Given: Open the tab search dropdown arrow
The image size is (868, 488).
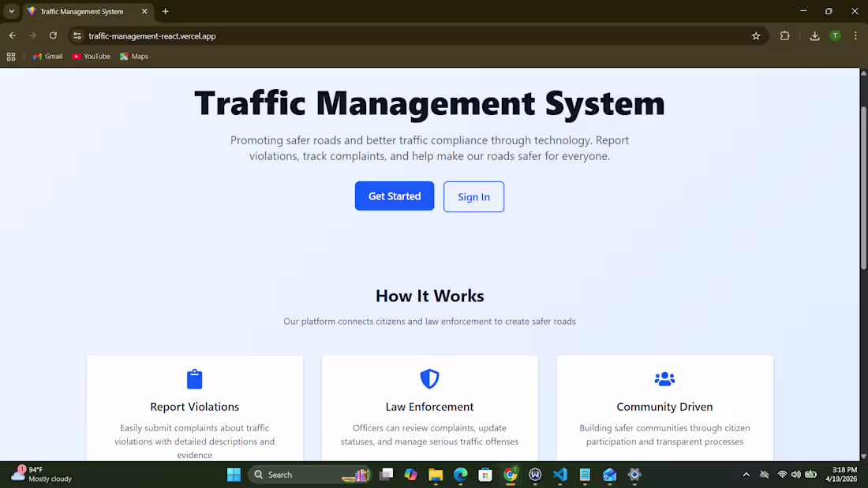Looking at the screenshot, I should 10,11.
